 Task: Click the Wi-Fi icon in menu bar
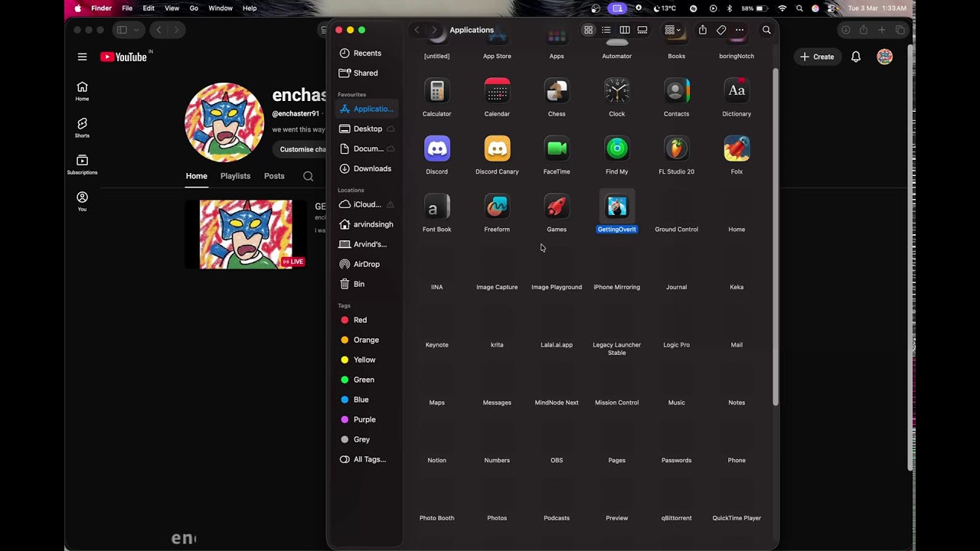click(x=782, y=8)
